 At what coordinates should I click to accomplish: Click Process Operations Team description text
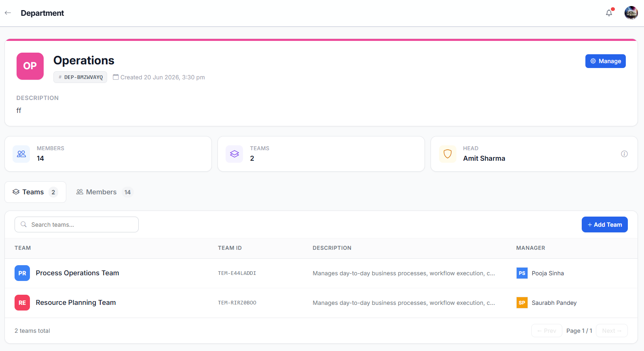(x=403, y=273)
